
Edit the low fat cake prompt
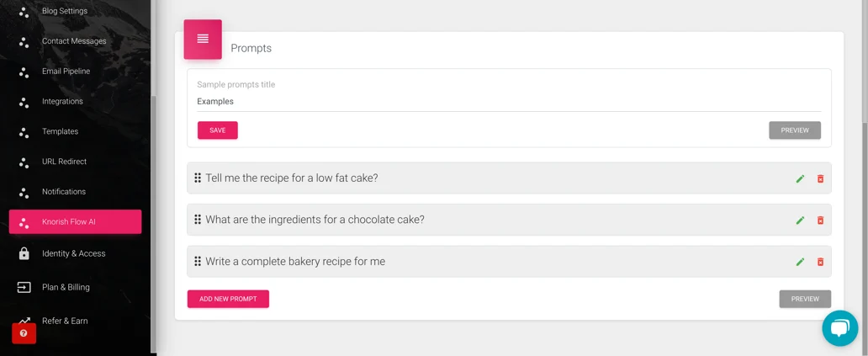[800, 178]
